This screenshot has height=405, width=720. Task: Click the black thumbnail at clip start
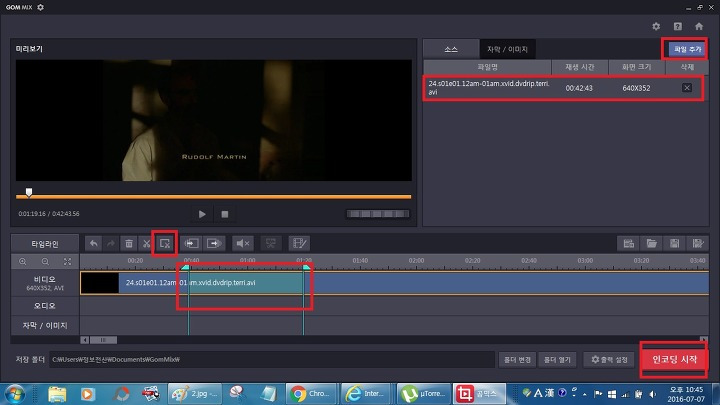100,282
